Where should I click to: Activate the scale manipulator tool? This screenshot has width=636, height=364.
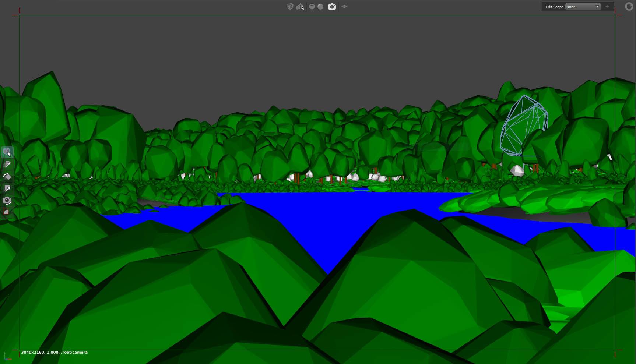click(x=7, y=189)
